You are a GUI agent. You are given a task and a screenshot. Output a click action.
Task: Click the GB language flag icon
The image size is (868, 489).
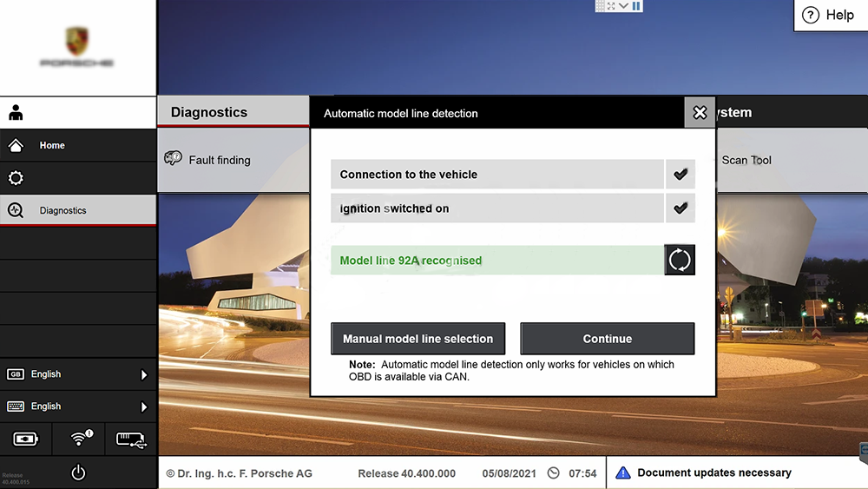16,374
